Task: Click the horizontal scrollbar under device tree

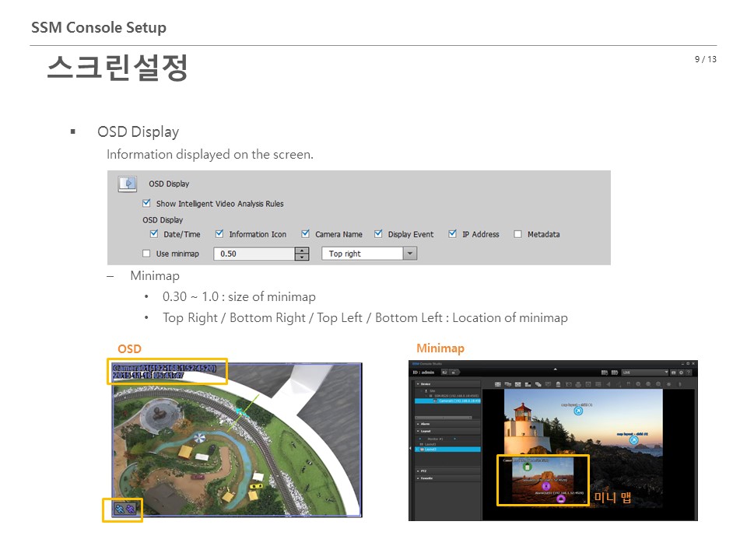Action: click(x=444, y=418)
